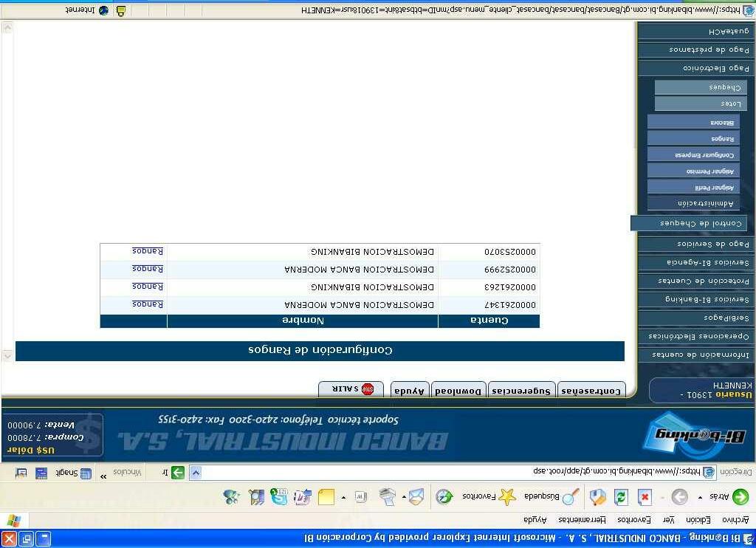This screenshot has width=756, height=548.
Task: Refresh the page using the green arrows icon
Action: pos(621,496)
